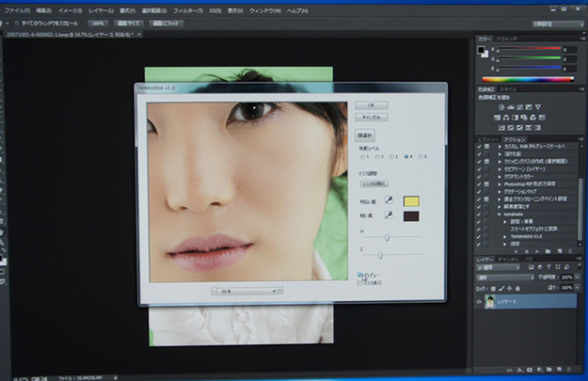Click the first adjustment icon in Adjustments panel

click(x=503, y=108)
